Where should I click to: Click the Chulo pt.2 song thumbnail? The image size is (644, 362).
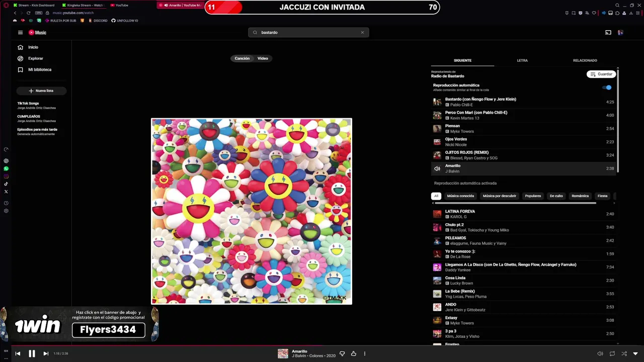pos(437,227)
